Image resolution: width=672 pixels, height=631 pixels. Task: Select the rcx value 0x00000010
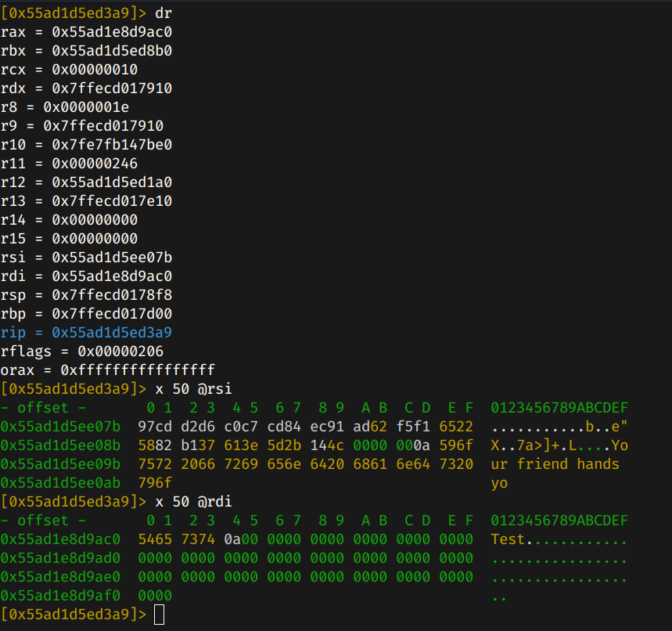95,70
